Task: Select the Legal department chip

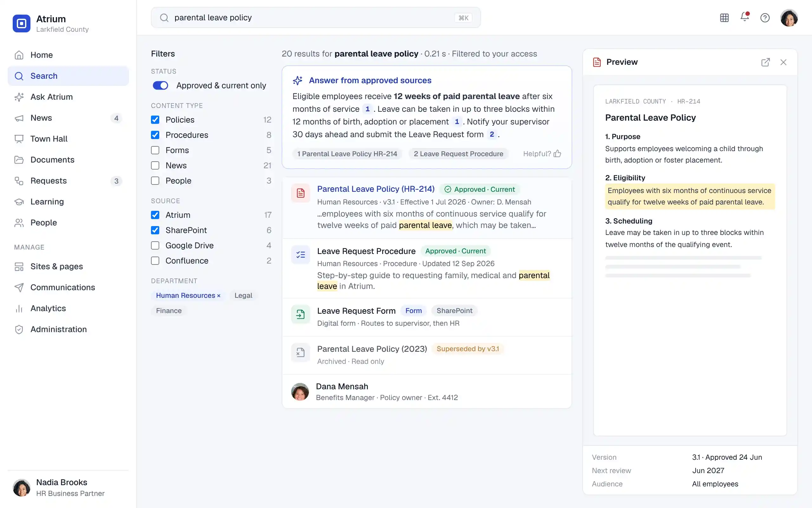Action: click(243, 296)
